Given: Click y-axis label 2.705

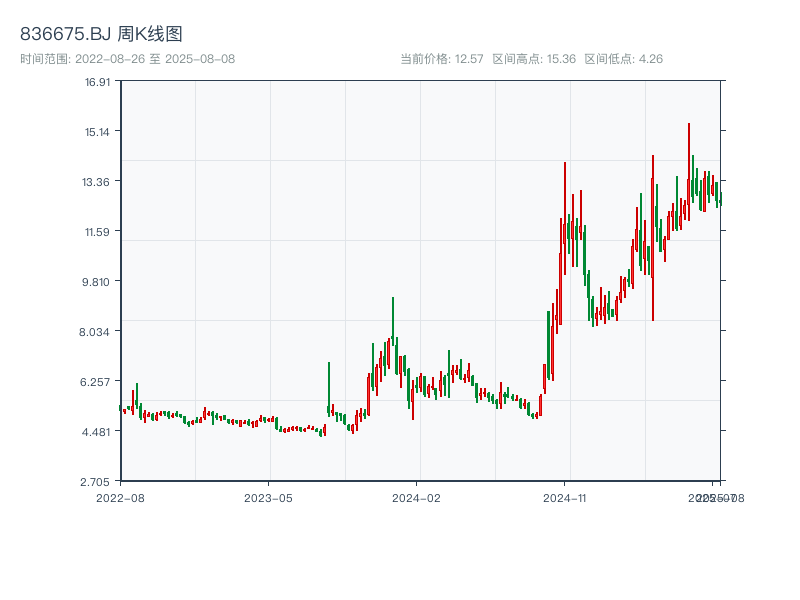Looking at the screenshot, I should pyautogui.click(x=95, y=482).
